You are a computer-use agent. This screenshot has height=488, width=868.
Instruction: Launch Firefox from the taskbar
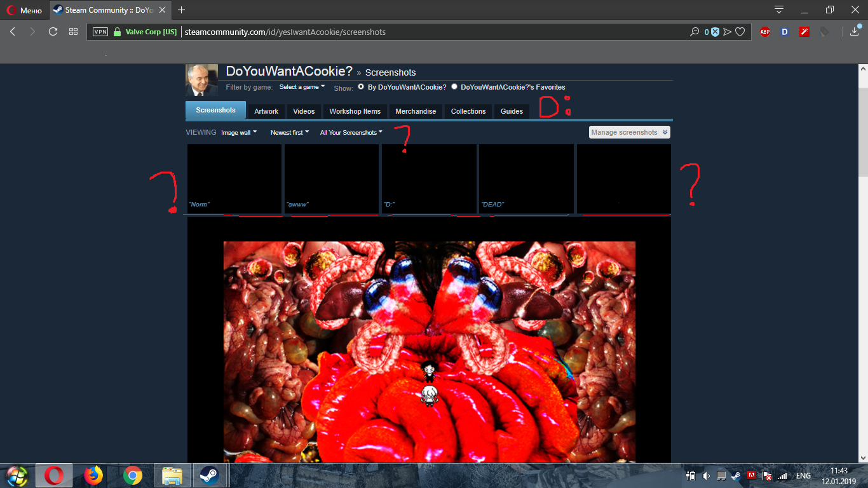(x=93, y=475)
